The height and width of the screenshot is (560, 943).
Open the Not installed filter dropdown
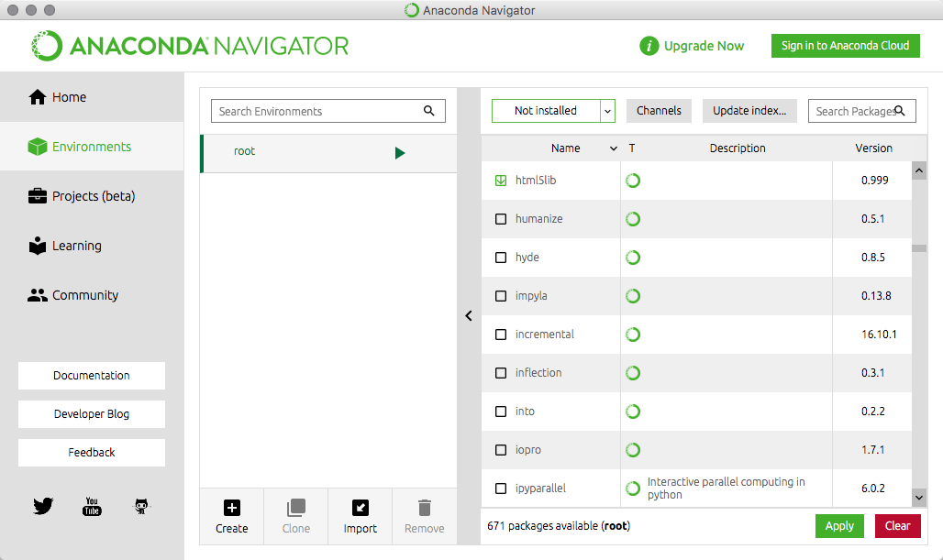click(553, 111)
